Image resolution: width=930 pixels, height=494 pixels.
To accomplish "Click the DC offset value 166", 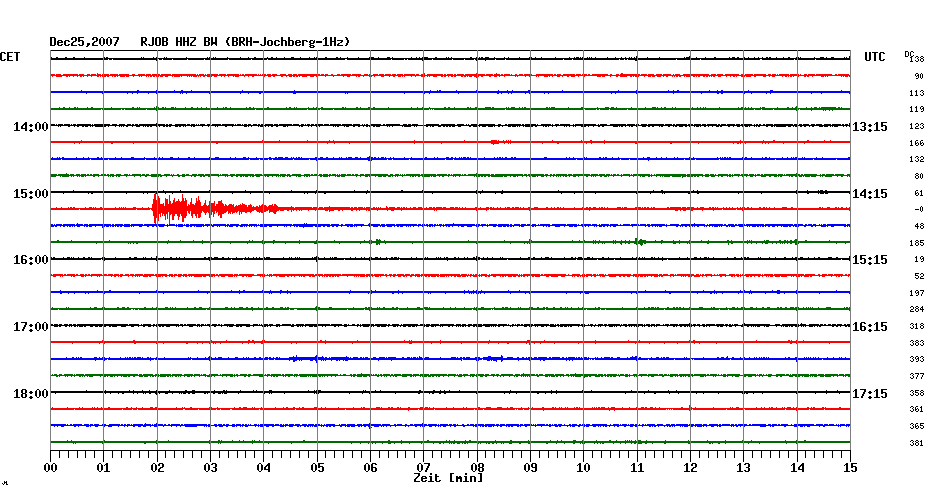I will point(917,143).
